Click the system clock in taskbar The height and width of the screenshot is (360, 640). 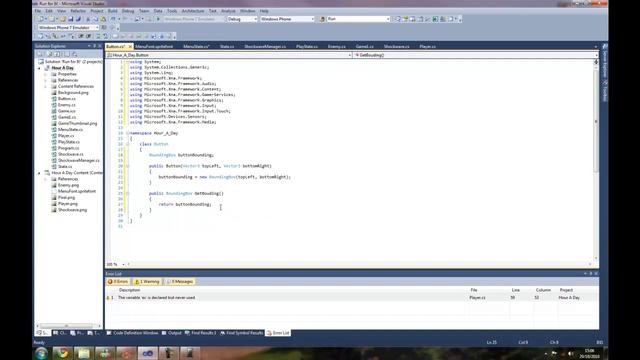589,353
